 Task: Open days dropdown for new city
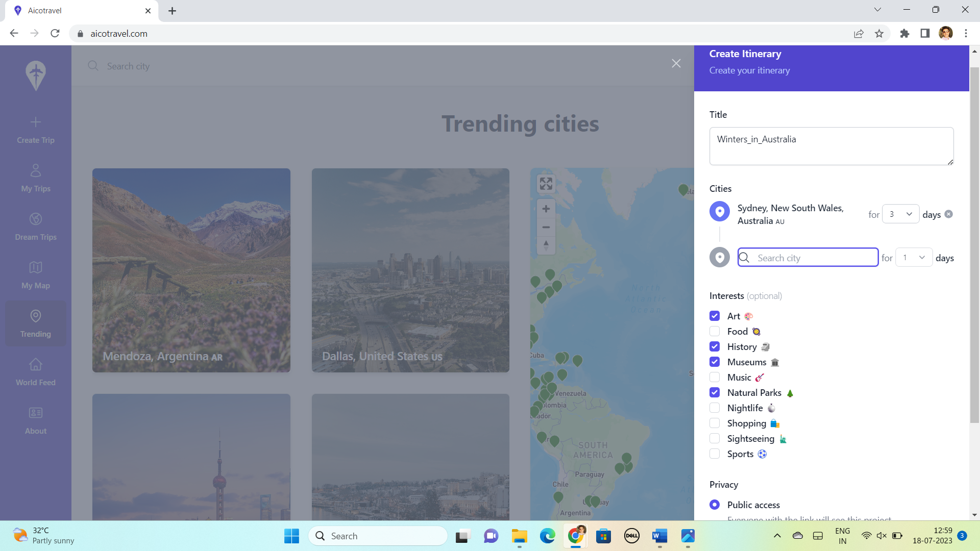[914, 258]
